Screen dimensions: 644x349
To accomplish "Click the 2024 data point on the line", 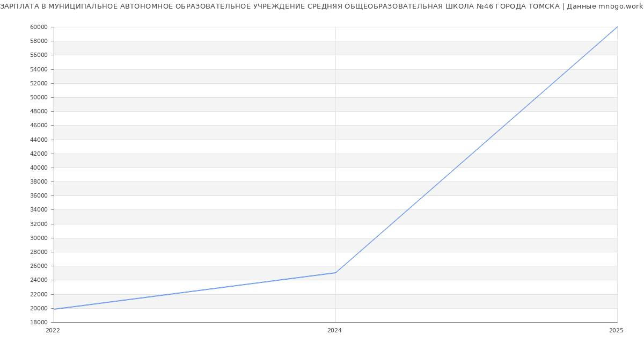I will point(335,273).
